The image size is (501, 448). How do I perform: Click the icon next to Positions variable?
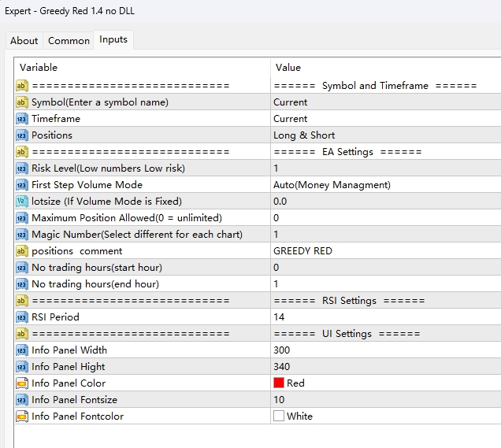tap(22, 135)
